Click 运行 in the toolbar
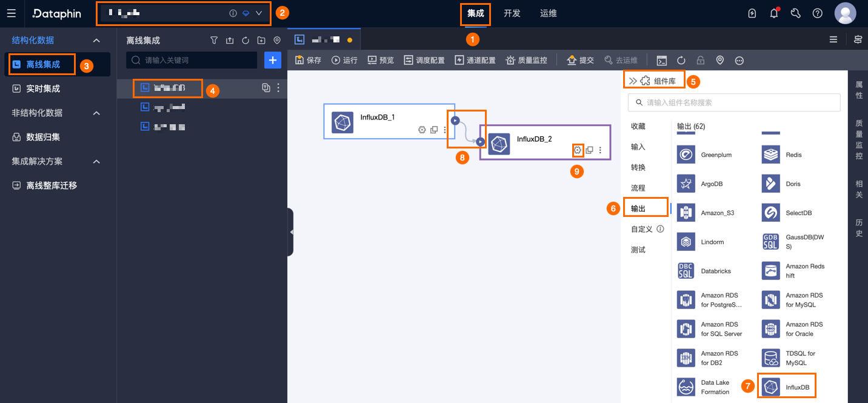This screenshot has height=403, width=868. tap(344, 60)
